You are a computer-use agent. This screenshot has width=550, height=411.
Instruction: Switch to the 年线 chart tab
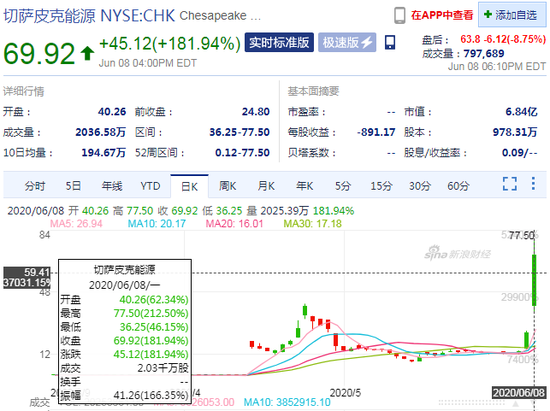[112, 186]
